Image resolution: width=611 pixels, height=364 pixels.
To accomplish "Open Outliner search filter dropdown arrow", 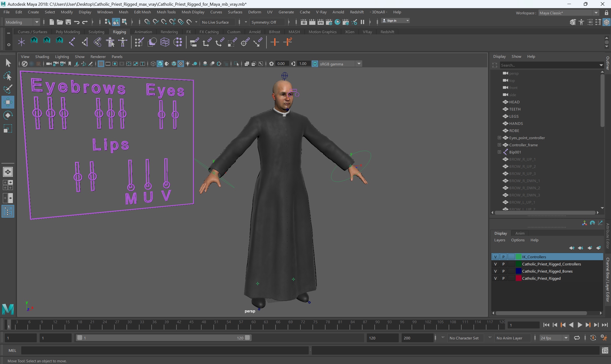I will tap(601, 65).
